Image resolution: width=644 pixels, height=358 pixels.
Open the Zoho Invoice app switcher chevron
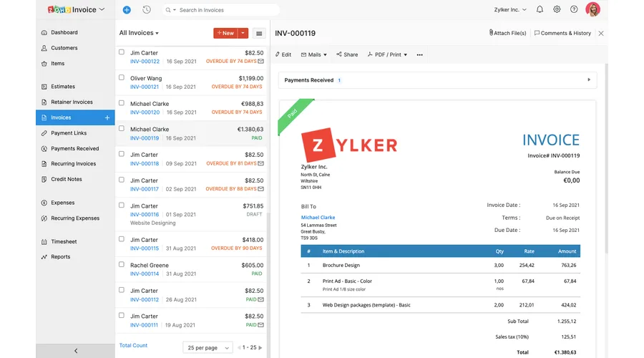pos(102,9)
